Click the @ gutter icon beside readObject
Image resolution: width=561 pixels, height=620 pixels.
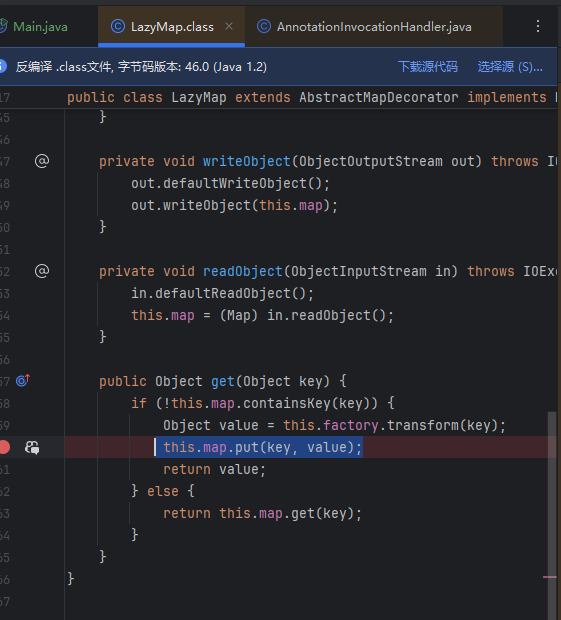(x=42, y=271)
